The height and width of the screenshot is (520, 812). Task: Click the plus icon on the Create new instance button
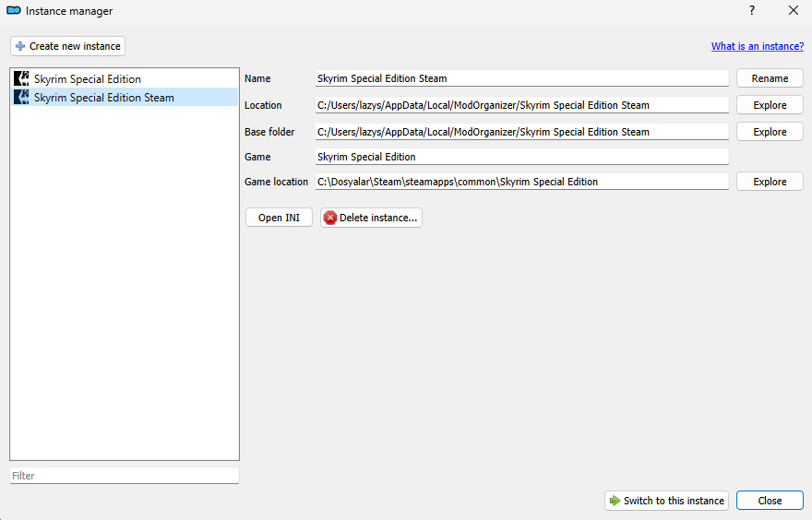[20, 46]
